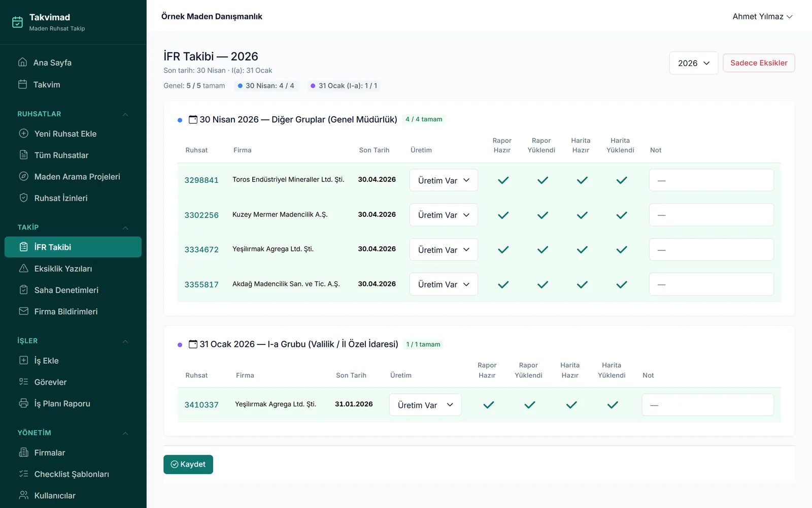
Task: Open Ana Sayfa home icon
Action: (x=22, y=62)
